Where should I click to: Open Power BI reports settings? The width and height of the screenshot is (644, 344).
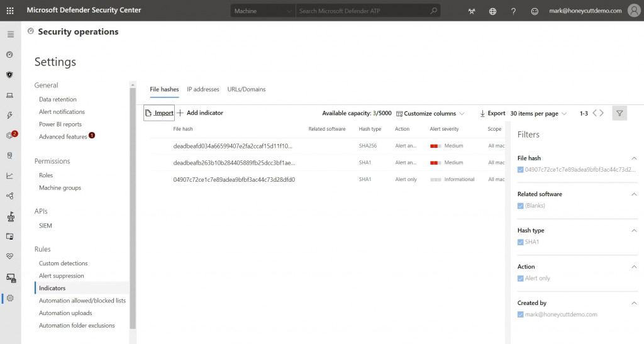coord(60,125)
